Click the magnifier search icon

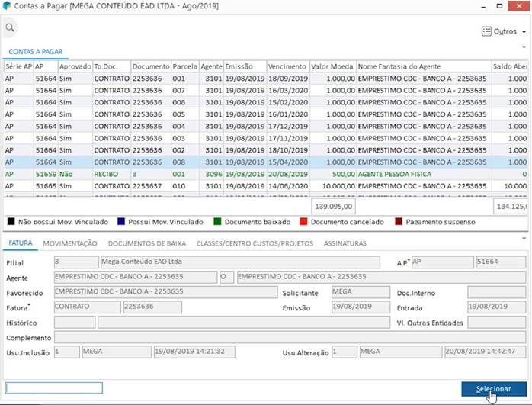(x=10, y=28)
